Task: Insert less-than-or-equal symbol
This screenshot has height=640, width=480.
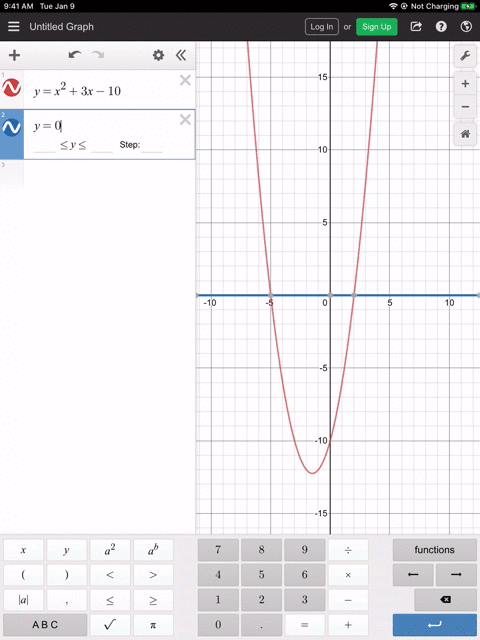Action: pos(110,600)
